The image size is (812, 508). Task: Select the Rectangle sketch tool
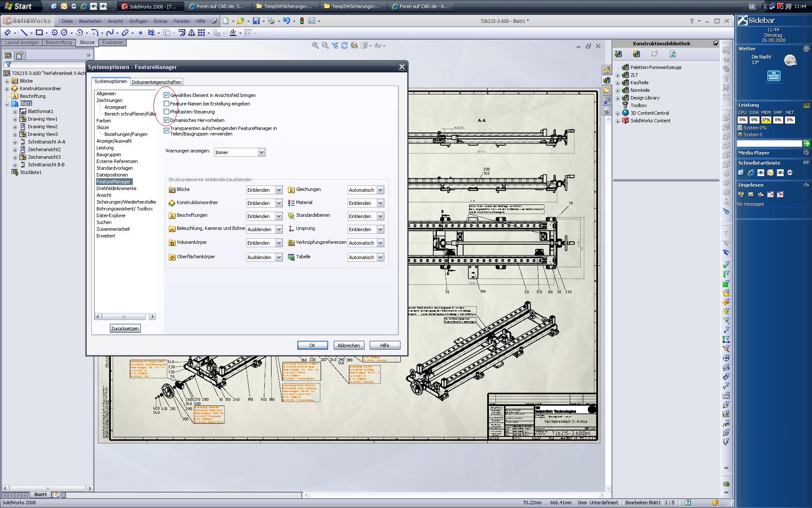coord(39,33)
